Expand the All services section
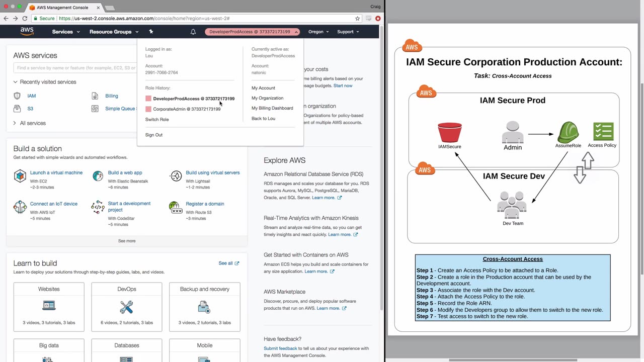 tap(29, 123)
